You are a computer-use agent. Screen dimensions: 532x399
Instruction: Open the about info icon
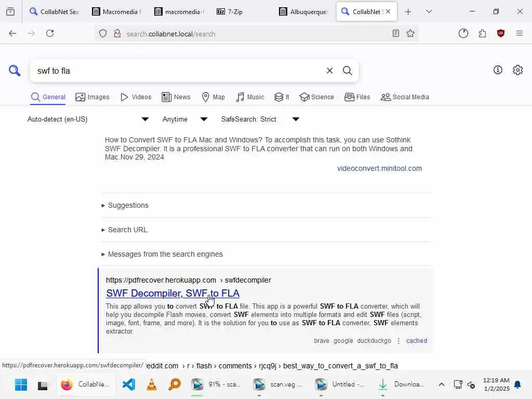[x=498, y=70]
